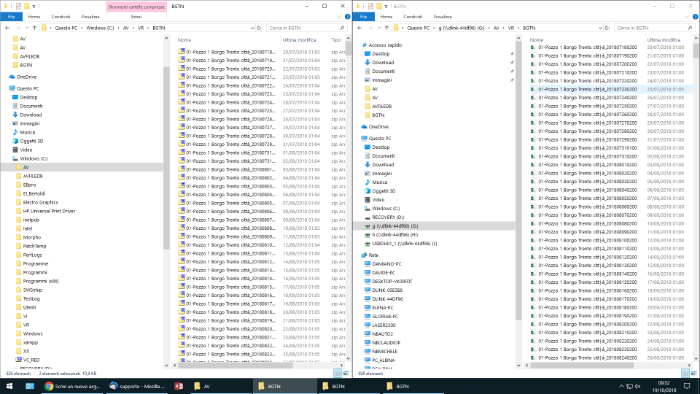This screenshot has width=700, height=394.
Task: Sort by Tipo column in left window
Action: coord(336,40)
